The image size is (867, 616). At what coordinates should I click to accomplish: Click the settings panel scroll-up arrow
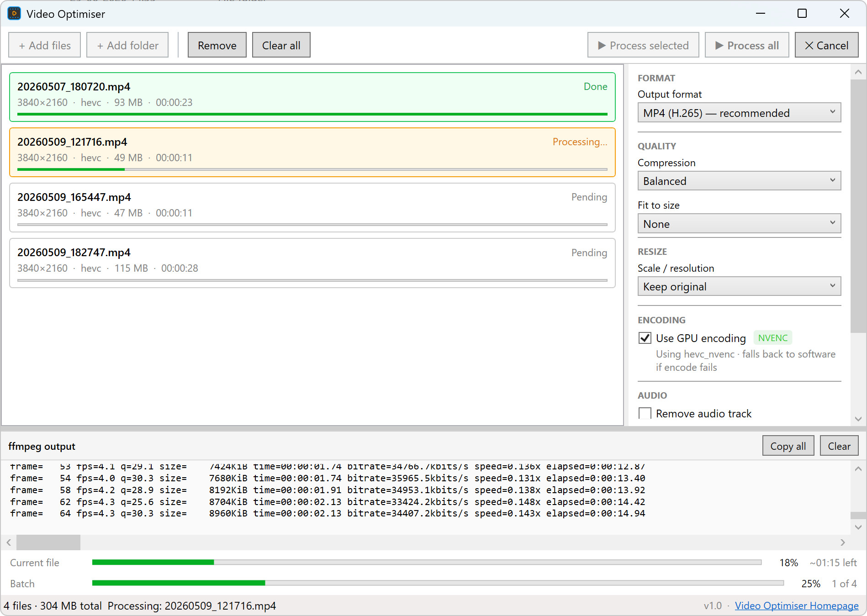pyautogui.click(x=858, y=72)
